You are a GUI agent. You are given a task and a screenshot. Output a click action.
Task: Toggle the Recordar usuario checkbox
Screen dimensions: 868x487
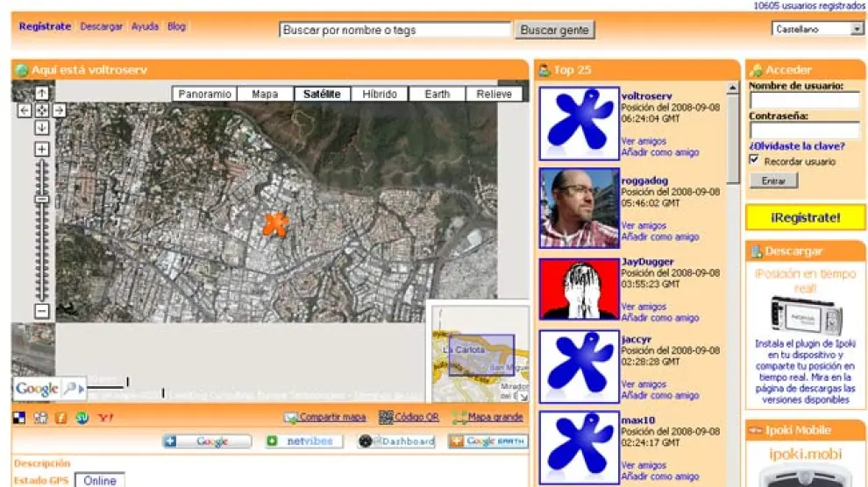click(x=754, y=161)
